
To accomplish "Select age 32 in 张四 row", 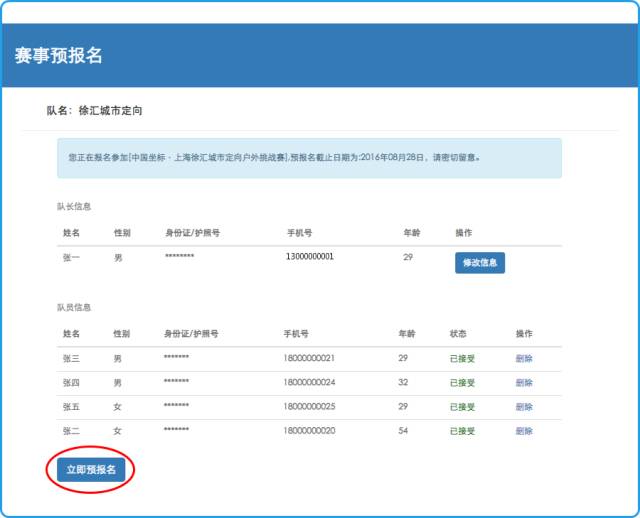I will tap(403, 382).
